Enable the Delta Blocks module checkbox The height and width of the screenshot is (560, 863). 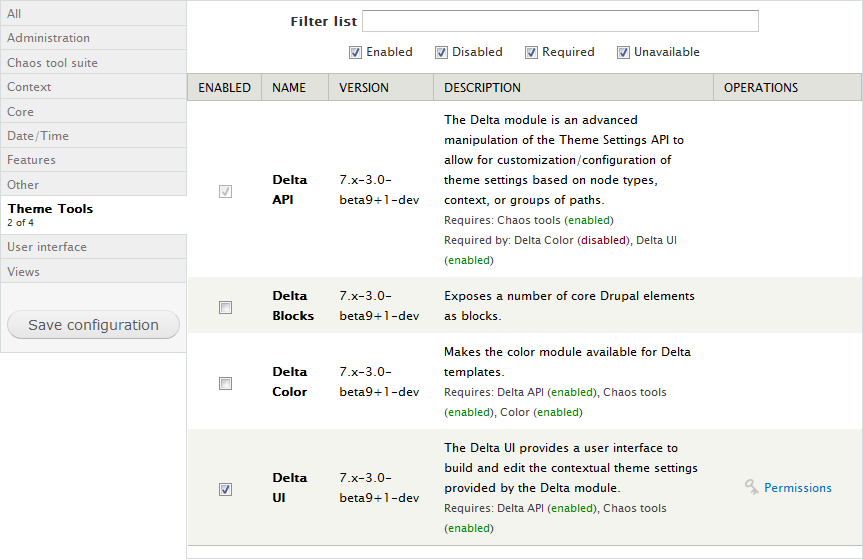[225, 307]
